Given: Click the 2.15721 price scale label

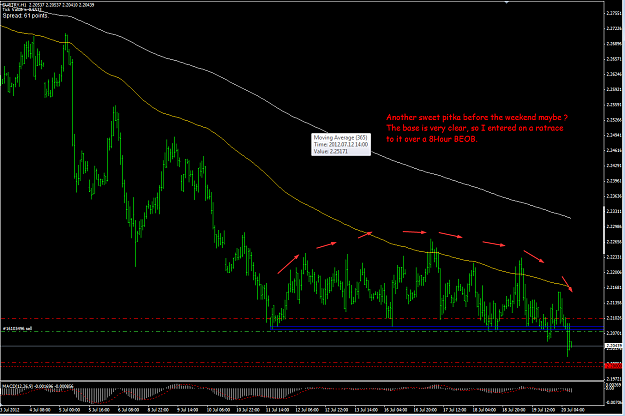Looking at the screenshot, I should pyautogui.click(x=614, y=378).
